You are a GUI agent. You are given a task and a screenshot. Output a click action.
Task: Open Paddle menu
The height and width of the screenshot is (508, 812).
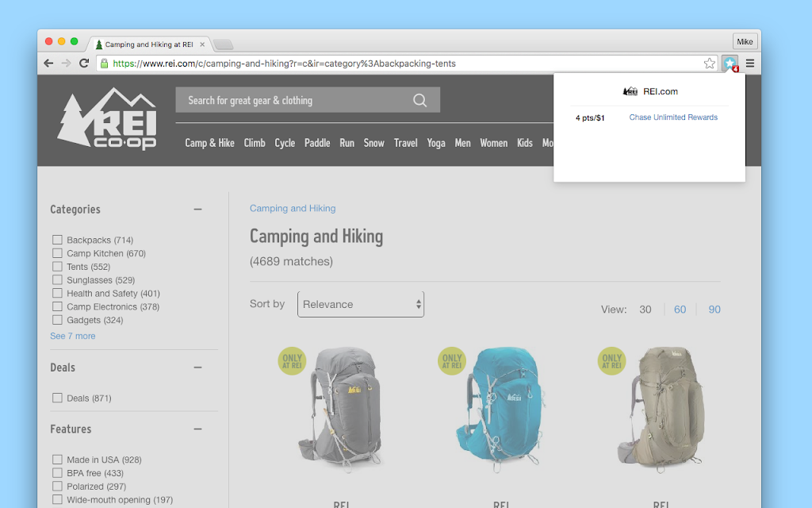pos(317,143)
